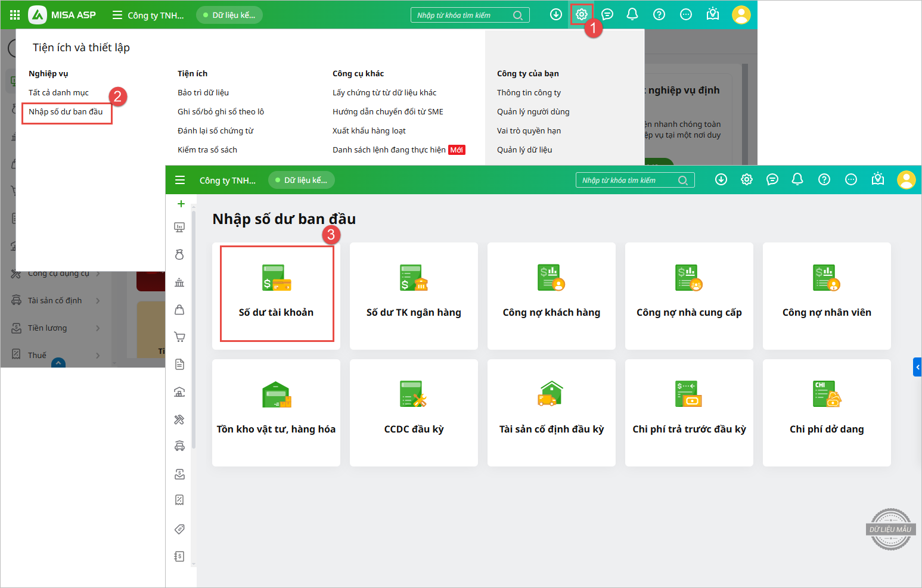The height and width of the screenshot is (588, 922).
Task: Expand the Tài sản cố định sidebar item
Action: tap(55, 301)
